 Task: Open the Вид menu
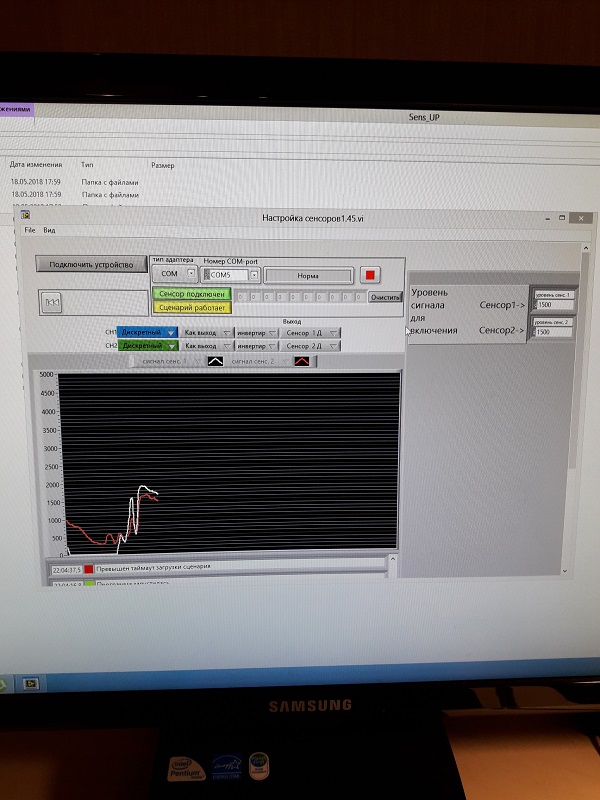tap(49, 230)
